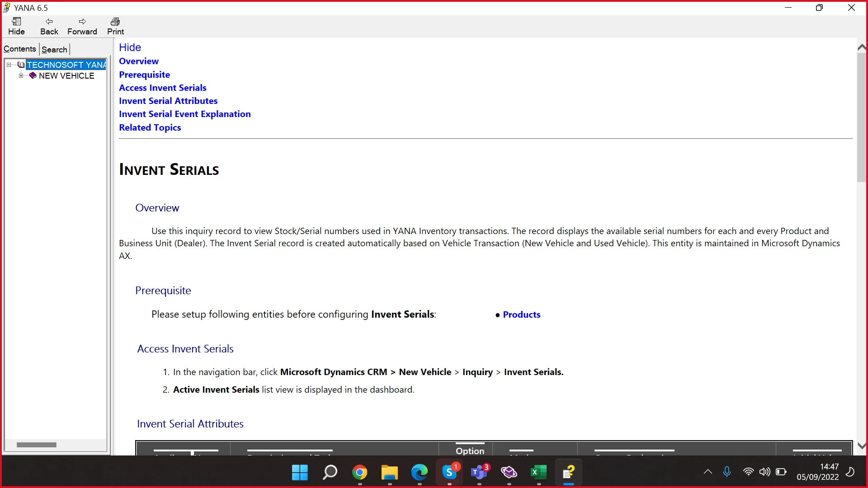Open Microsoft Teams taskbar icon
This screenshot has width=868, height=488.
479,473
